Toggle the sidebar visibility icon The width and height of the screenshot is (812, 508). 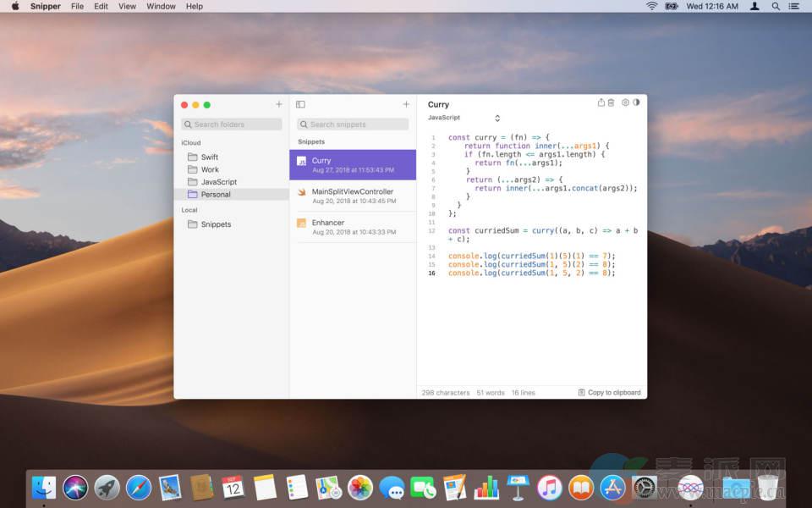point(300,104)
